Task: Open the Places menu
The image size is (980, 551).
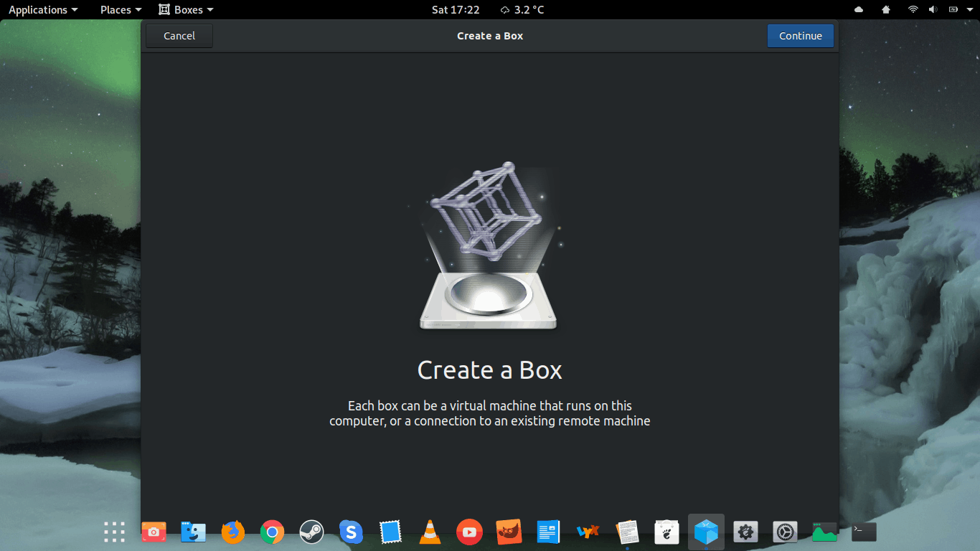Action: (x=121, y=10)
